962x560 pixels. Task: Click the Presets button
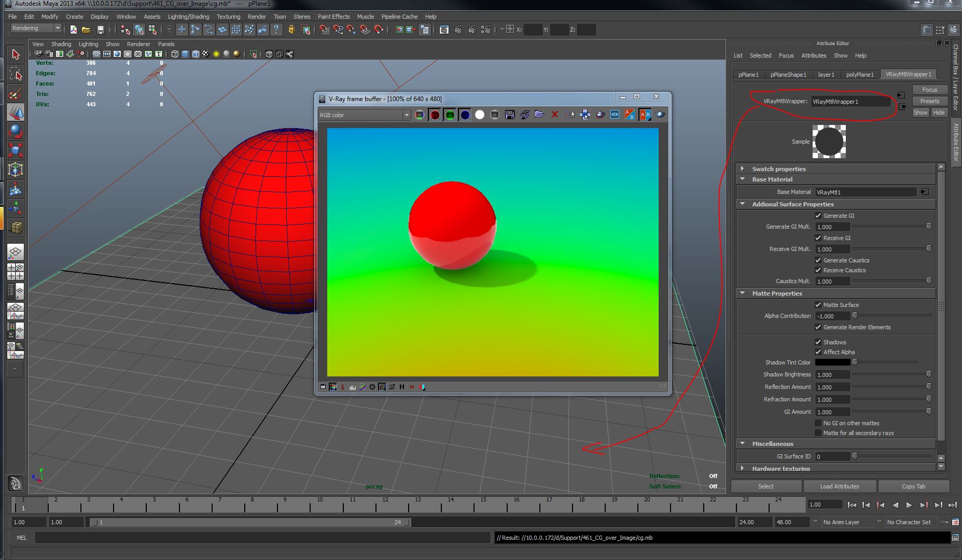tap(929, 101)
